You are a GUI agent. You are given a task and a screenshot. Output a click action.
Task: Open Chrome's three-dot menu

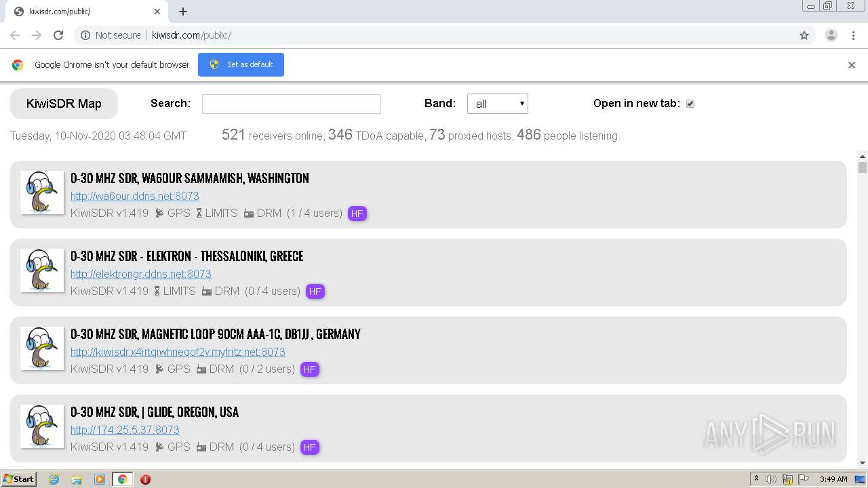[853, 35]
